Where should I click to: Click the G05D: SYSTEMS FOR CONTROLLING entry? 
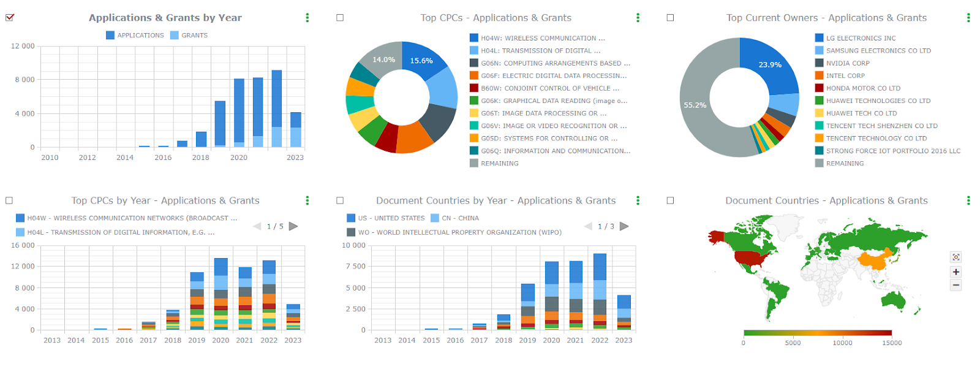click(544, 139)
